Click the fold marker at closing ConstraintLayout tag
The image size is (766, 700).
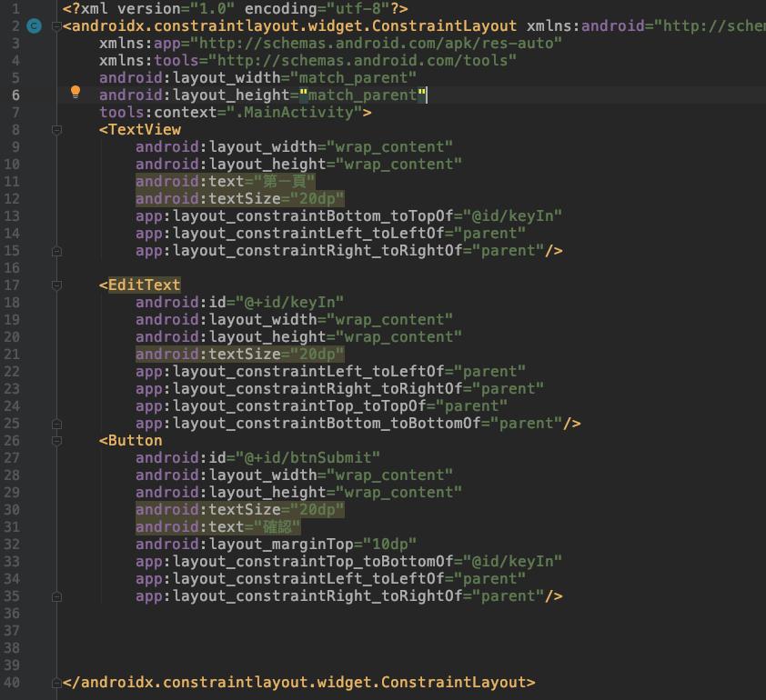tap(56, 683)
